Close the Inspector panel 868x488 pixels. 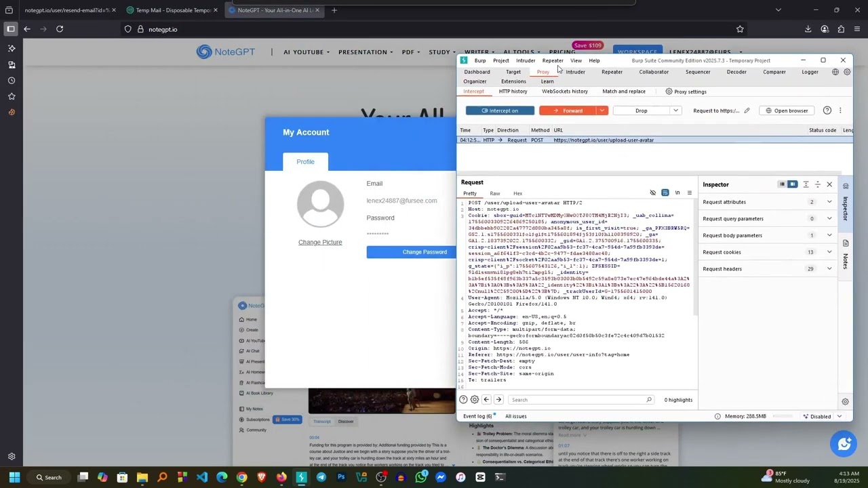coord(829,184)
